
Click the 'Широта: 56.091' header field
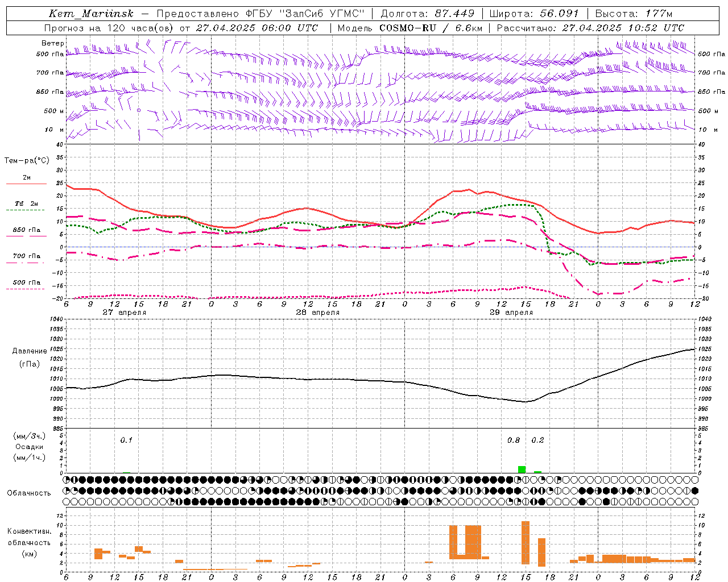[x=534, y=14]
